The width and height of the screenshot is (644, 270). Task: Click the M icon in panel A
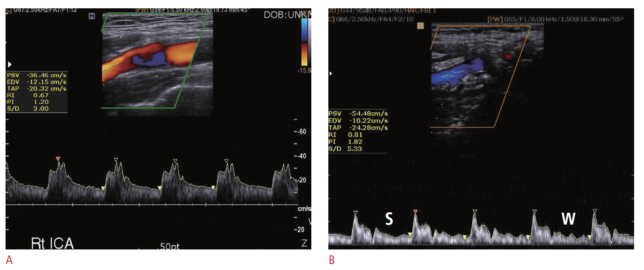(x=92, y=16)
